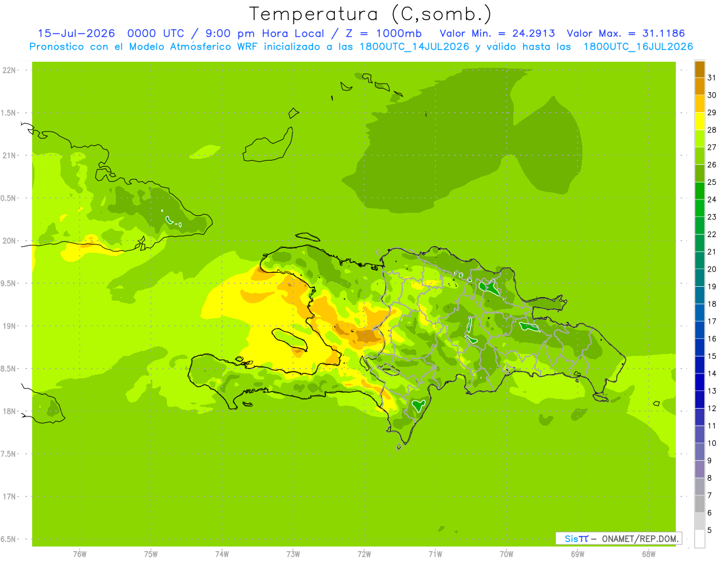The width and height of the screenshot is (728, 562).
Task: Click the 'ONAMET/REP.DOM.' credit label
Action: point(639,538)
